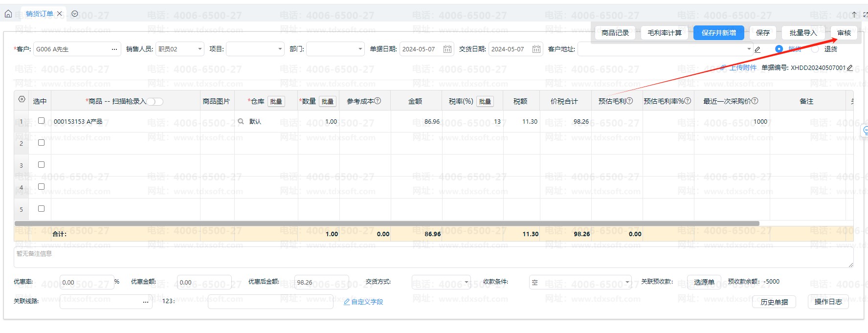
Task: Open calendar picker for 交货日期
Action: point(536,49)
